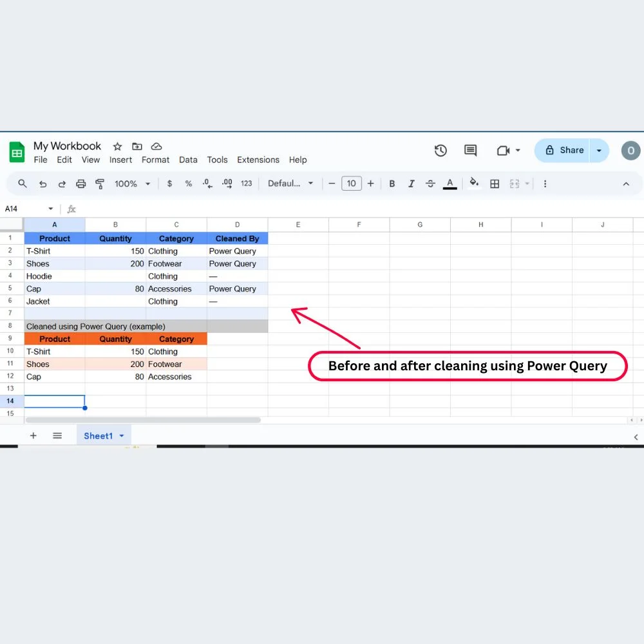This screenshot has width=644, height=644.
Task: Select the Hoodie cell
Action: click(x=55, y=276)
